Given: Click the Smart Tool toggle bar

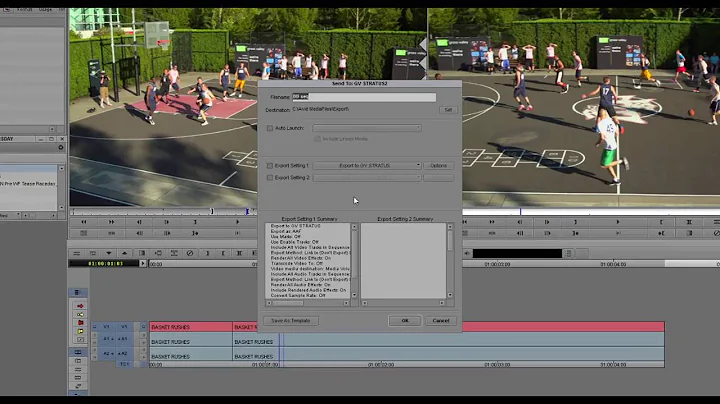Looking at the screenshot, I should pyautogui.click(x=78, y=292).
